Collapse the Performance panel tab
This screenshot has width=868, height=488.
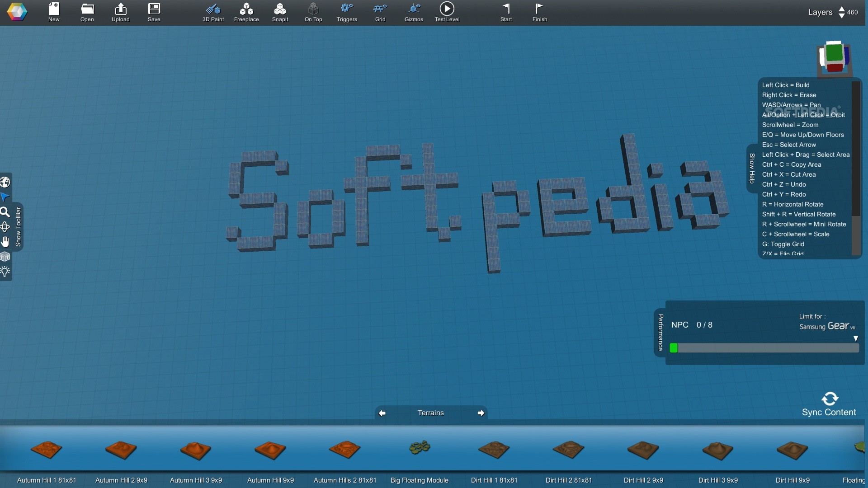pos(660,333)
